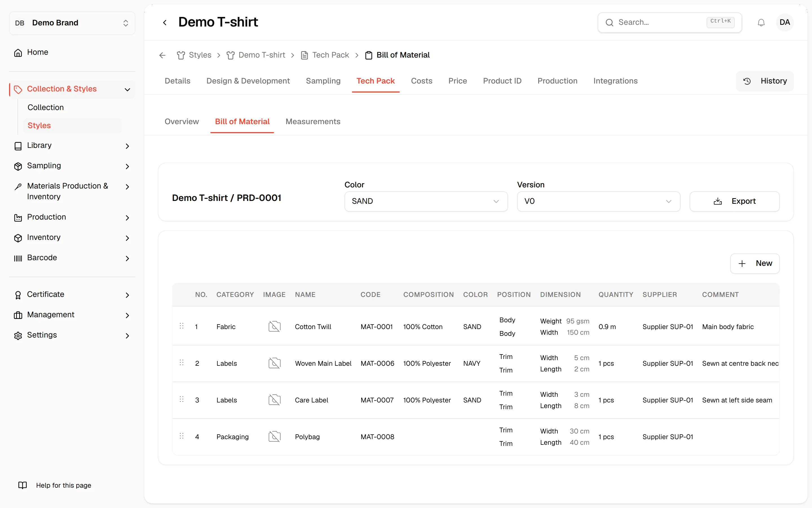Screen dimensions: 812x508
Task: Grab the drag handle of Fabric row 1
Action: (x=182, y=326)
